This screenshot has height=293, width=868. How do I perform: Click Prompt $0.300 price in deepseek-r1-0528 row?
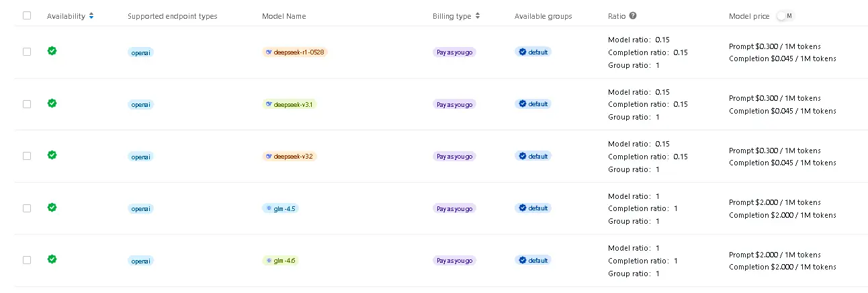click(x=775, y=46)
